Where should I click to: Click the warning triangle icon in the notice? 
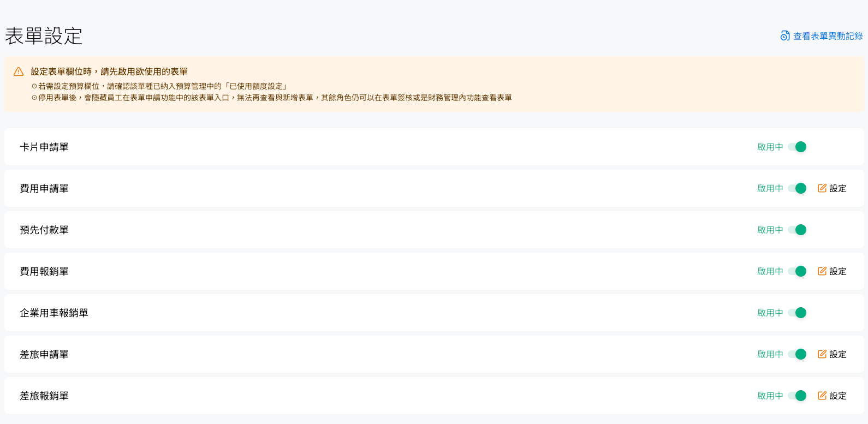point(19,71)
